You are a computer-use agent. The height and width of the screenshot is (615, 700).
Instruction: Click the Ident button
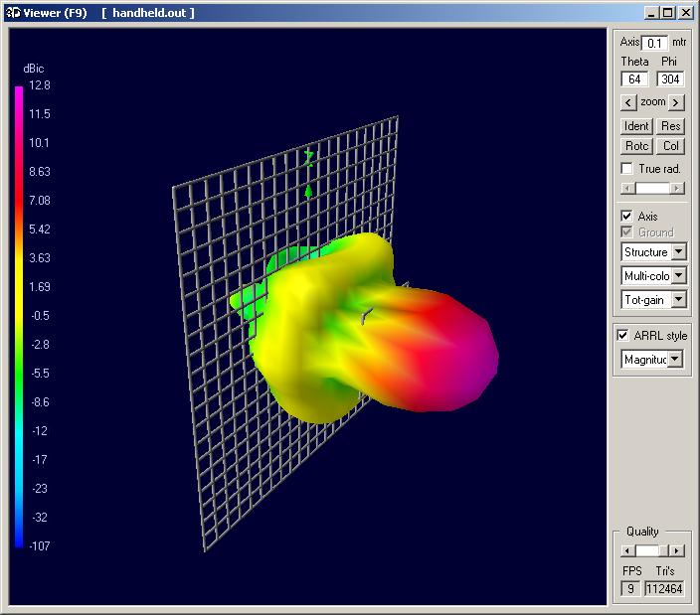[636, 126]
